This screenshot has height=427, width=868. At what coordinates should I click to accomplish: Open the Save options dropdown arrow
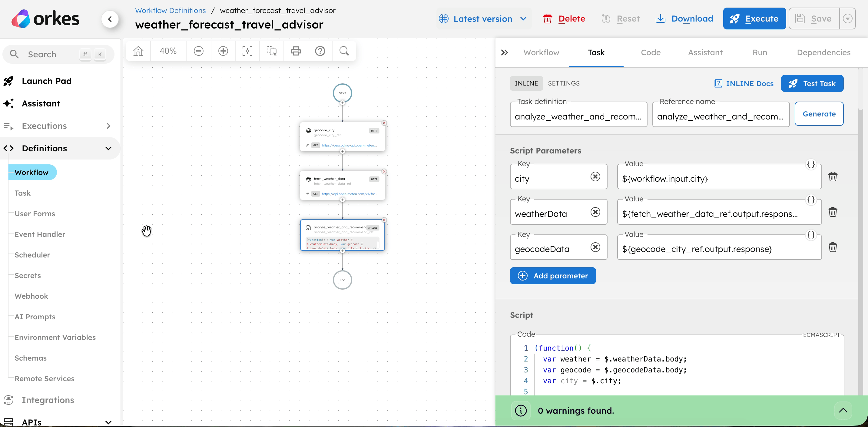[x=848, y=18]
